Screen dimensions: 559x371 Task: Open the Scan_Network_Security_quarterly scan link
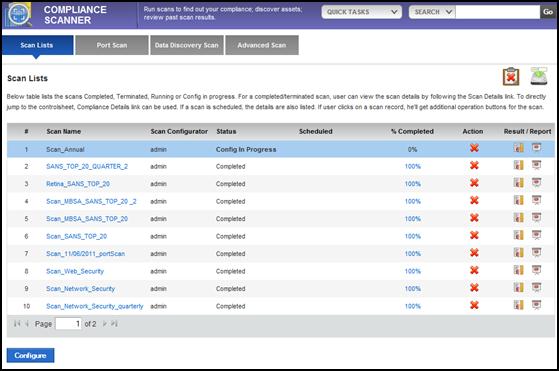[94, 306]
